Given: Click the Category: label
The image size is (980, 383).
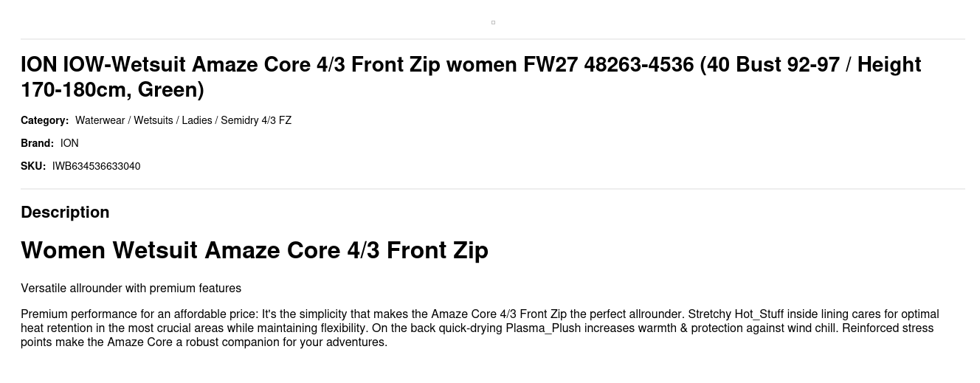Looking at the screenshot, I should [44, 120].
